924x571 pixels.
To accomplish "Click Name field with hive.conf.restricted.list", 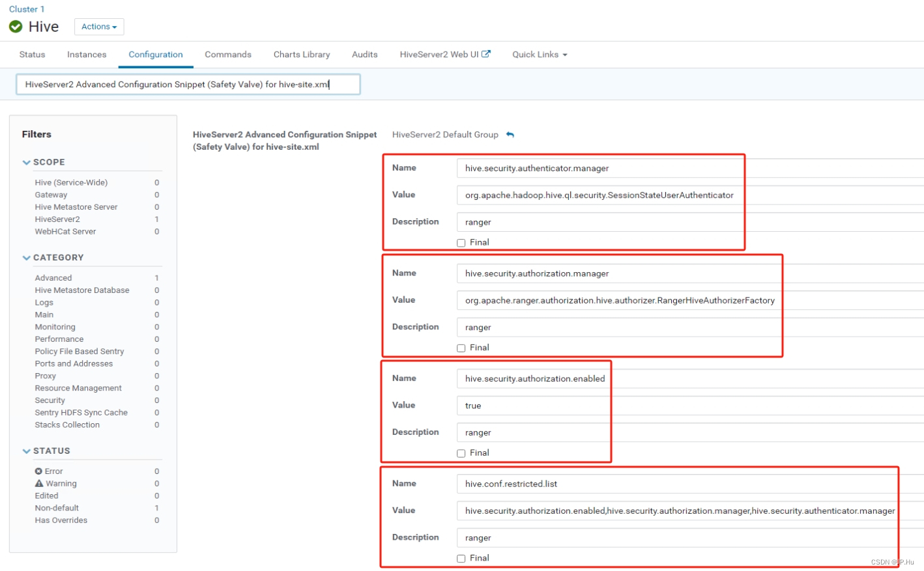I will point(690,484).
